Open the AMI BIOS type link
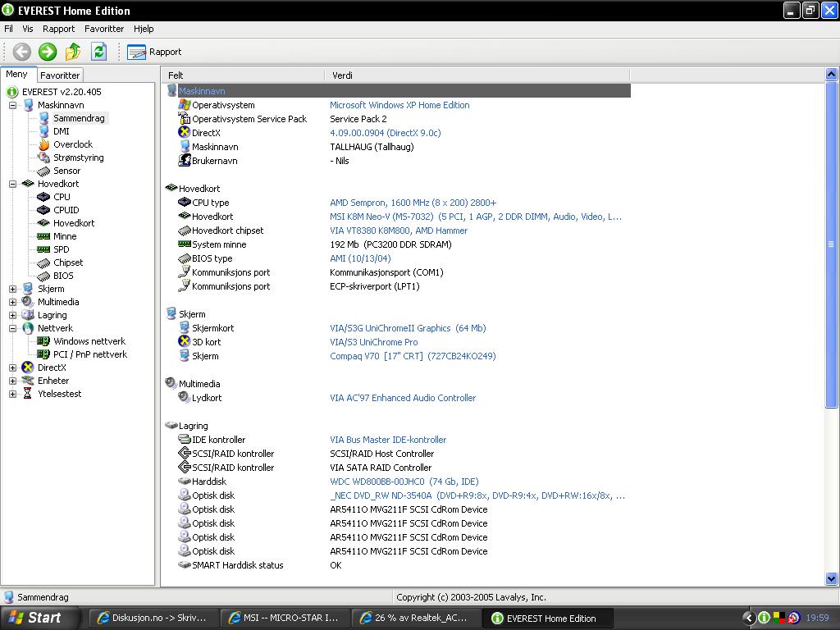Viewport: 840px width, 630px height. (x=361, y=258)
